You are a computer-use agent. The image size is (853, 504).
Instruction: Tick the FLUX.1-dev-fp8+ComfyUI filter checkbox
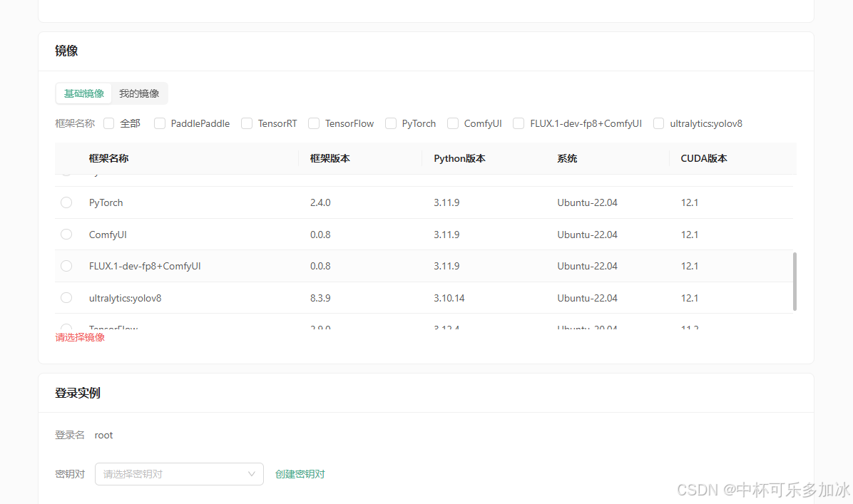(x=519, y=123)
